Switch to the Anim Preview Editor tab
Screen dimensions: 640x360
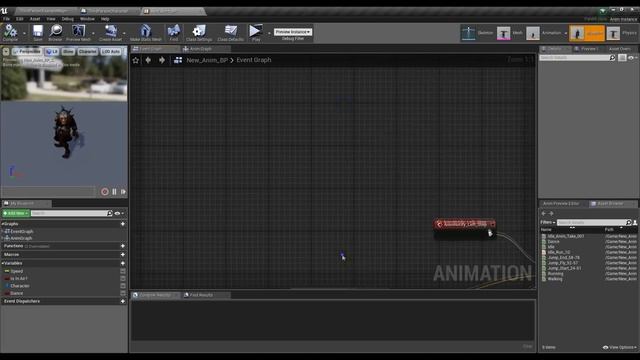click(560, 203)
